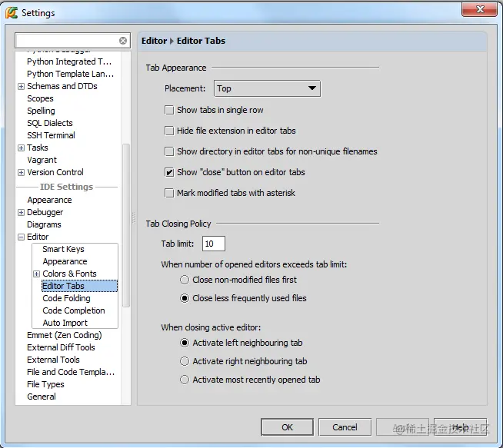Click the PyCharm icon in title bar
The height and width of the screenshot is (448, 503).
click(x=12, y=13)
